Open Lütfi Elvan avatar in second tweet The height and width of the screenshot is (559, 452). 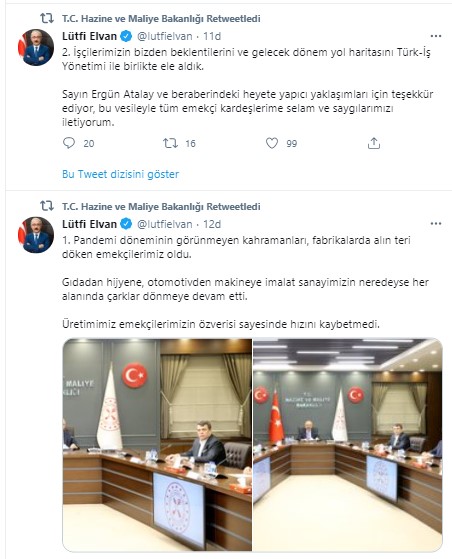click(x=36, y=235)
